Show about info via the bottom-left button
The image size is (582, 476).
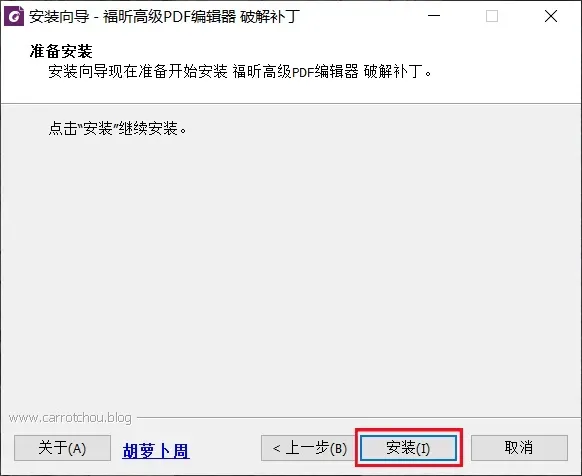coord(62,448)
